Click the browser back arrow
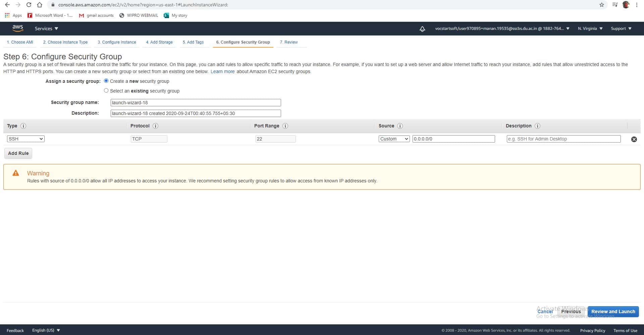Viewport: 644px width, 335px height. pyautogui.click(x=7, y=5)
